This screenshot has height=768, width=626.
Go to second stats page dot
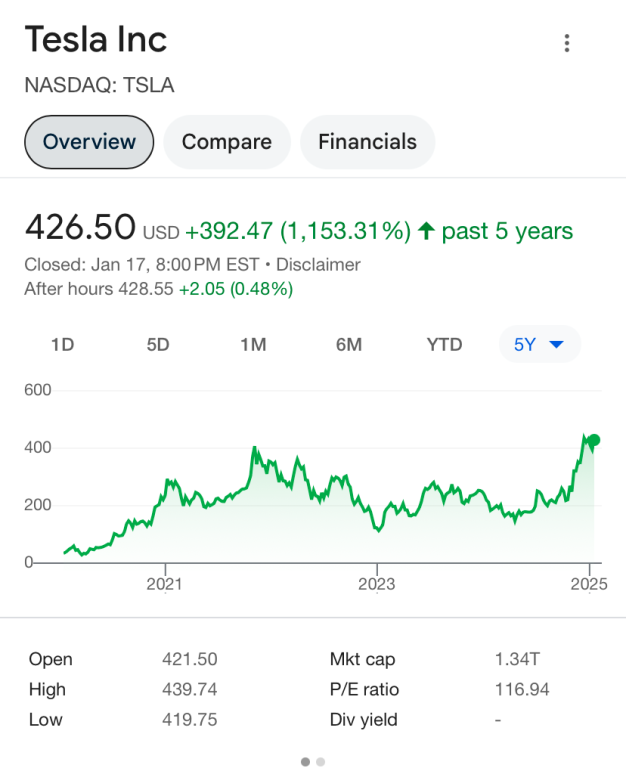(x=320, y=762)
